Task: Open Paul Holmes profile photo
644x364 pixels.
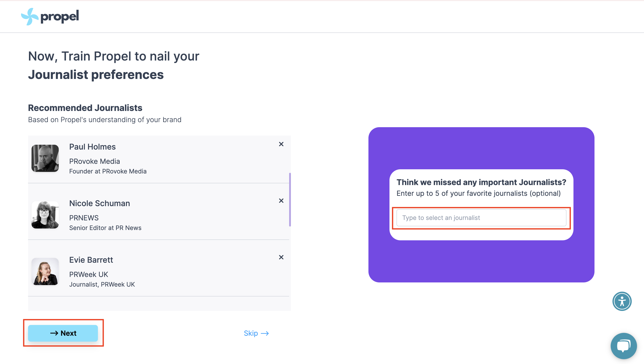Action: click(45, 158)
